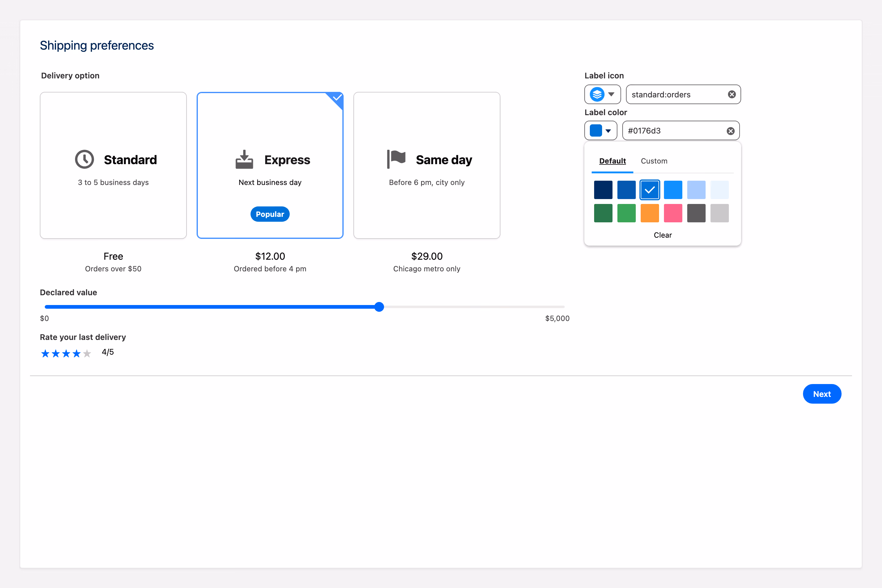Click the '3 to 5 business days' description

[113, 182]
